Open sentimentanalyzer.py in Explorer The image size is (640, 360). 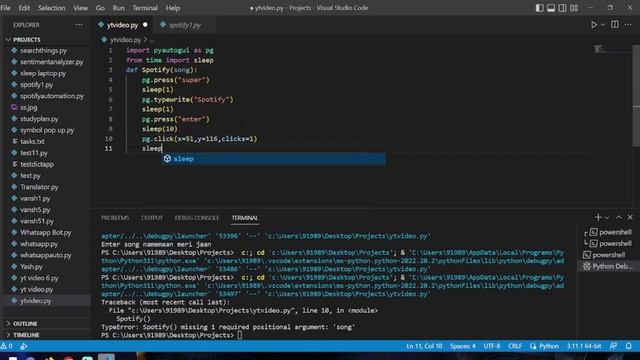point(51,62)
